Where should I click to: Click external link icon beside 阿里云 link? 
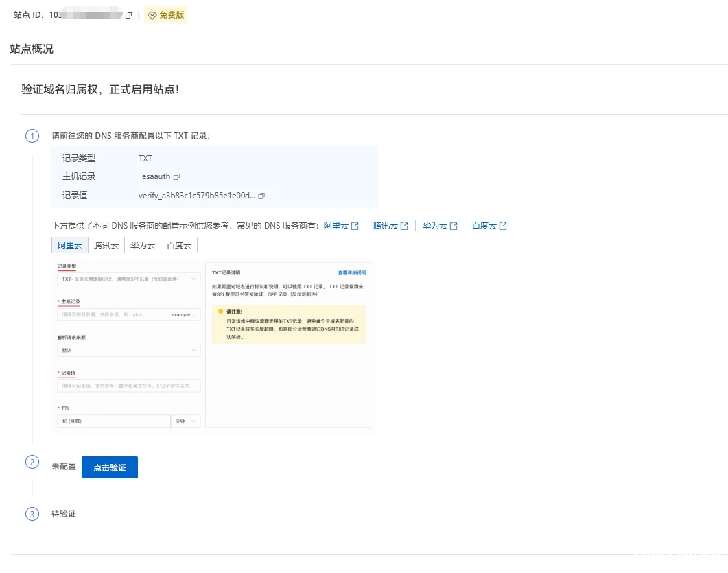(355, 226)
